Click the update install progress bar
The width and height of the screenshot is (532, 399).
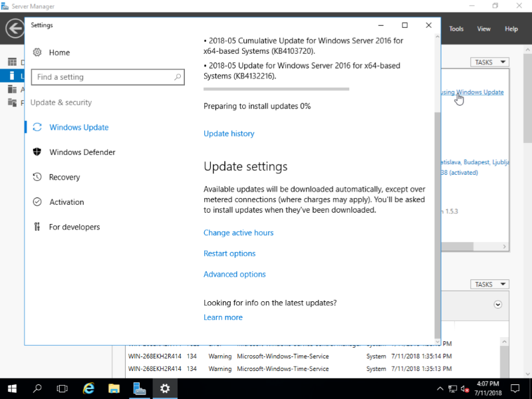tap(276, 89)
